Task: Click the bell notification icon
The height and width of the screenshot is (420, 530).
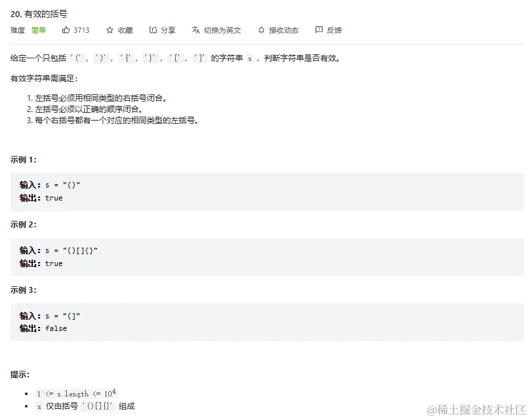Action: point(261,30)
